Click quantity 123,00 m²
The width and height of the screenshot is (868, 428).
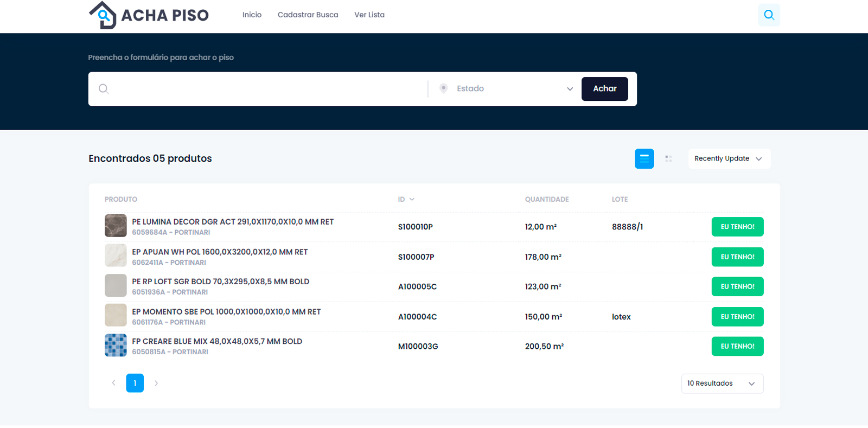coord(543,286)
